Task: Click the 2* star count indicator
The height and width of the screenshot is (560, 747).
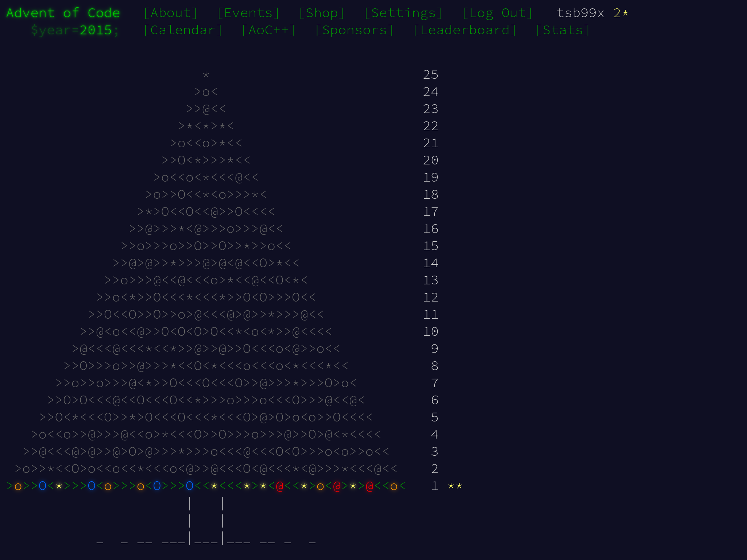Action: pos(621,13)
